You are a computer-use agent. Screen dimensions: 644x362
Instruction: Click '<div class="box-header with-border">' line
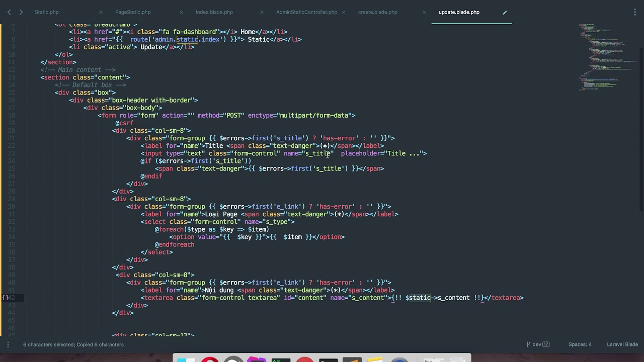click(133, 100)
